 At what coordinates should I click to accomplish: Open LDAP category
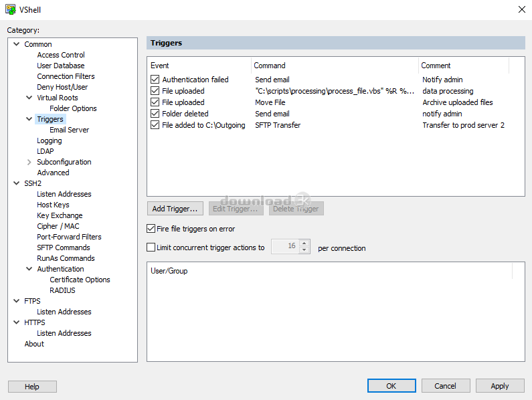[46, 151]
